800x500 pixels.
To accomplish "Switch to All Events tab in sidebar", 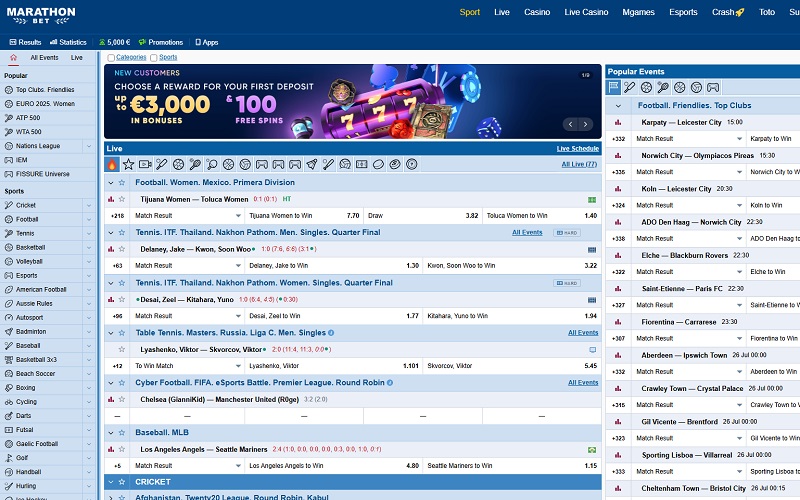I will tap(44, 58).
